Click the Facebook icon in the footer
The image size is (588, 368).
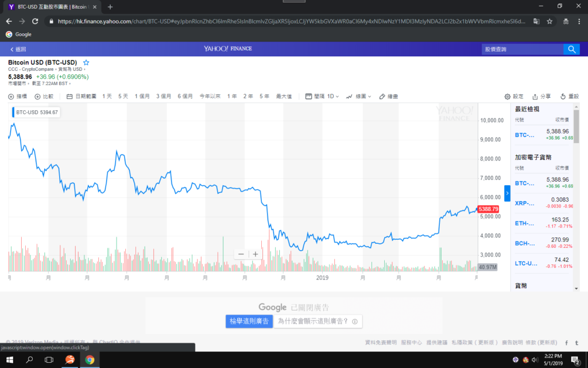566,343
